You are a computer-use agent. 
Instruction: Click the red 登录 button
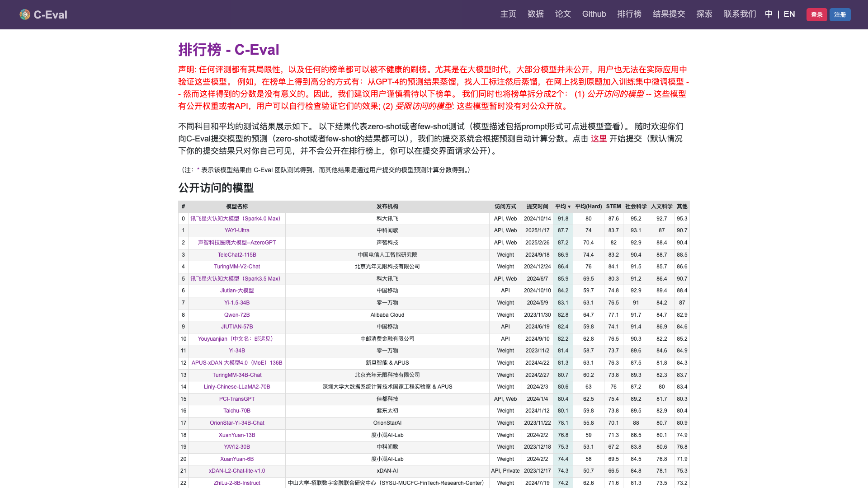point(816,14)
